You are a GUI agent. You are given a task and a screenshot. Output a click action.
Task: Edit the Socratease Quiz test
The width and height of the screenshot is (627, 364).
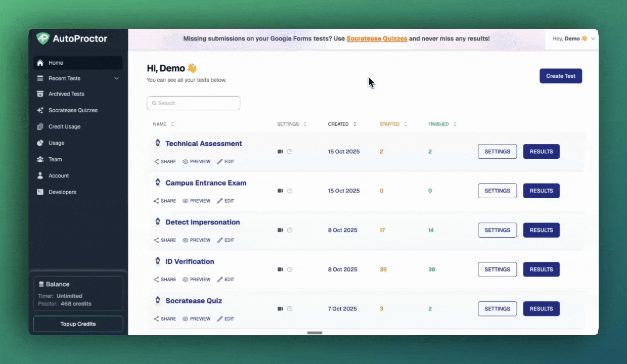226,319
